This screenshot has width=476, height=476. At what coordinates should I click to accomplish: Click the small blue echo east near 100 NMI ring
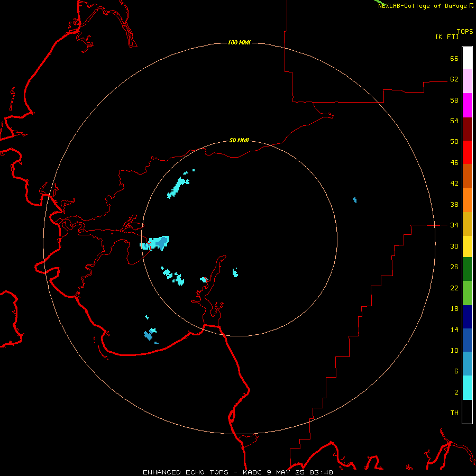point(355,200)
